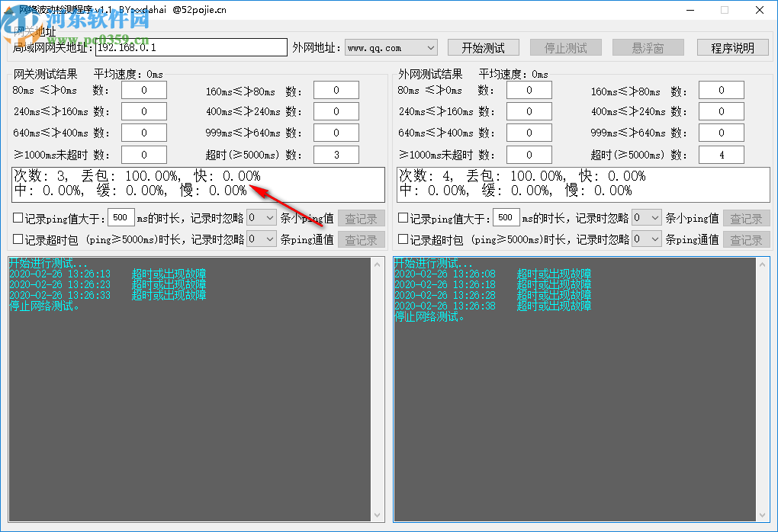This screenshot has height=532, width=778.
Task: Click external 超时(≥5000ms) count field showing 4
Action: click(722, 155)
